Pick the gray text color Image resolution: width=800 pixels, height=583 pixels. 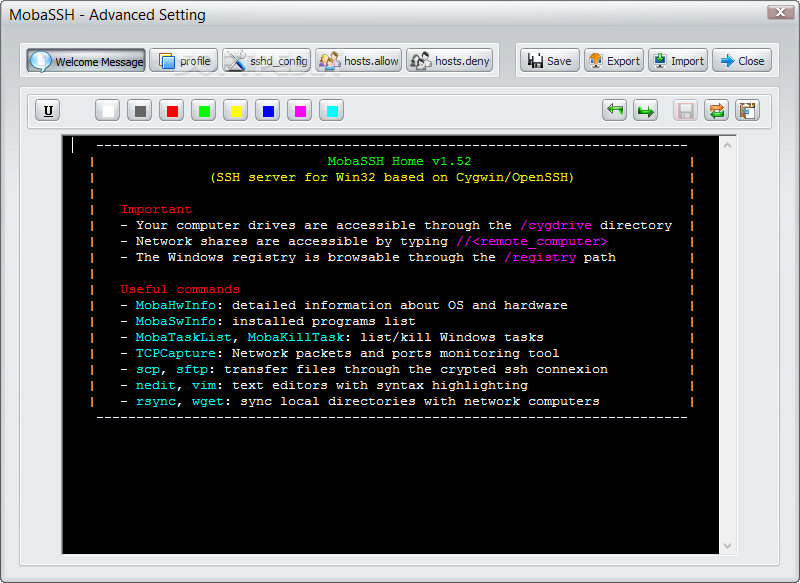click(140, 111)
